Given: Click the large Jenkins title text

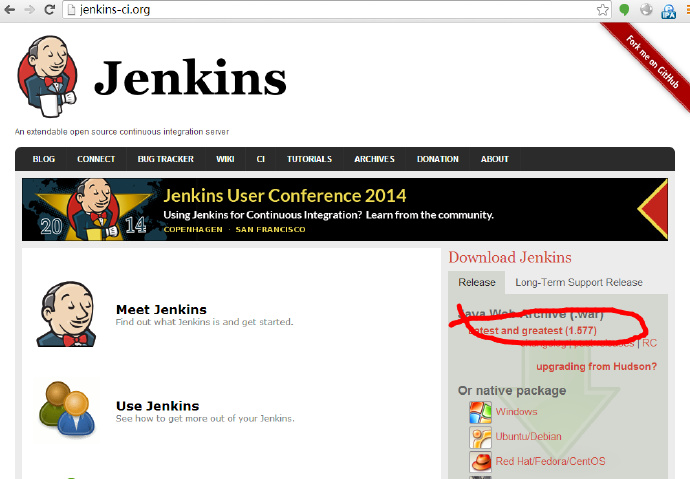Looking at the screenshot, I should pyautogui.click(x=190, y=78).
